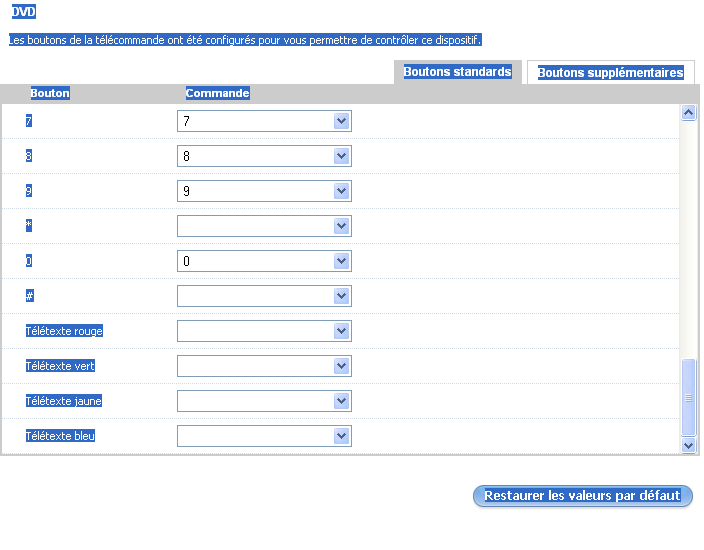Click the scroll down arrow of the list
This screenshot has width=704, height=550.
[x=688, y=444]
